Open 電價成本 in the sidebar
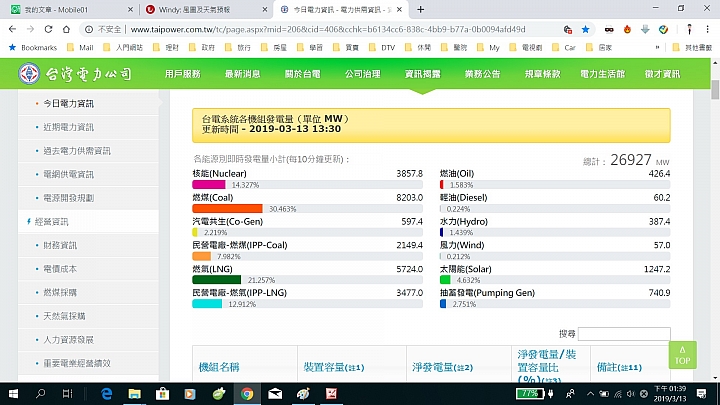 pyautogui.click(x=60, y=269)
